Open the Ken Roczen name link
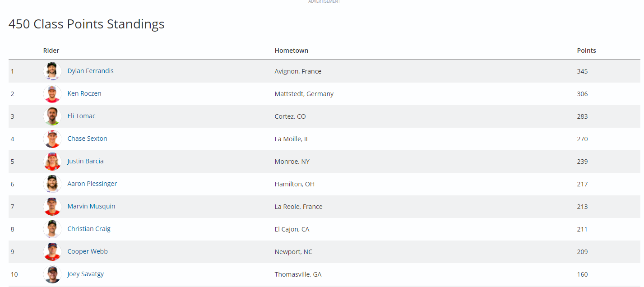 [x=84, y=93]
